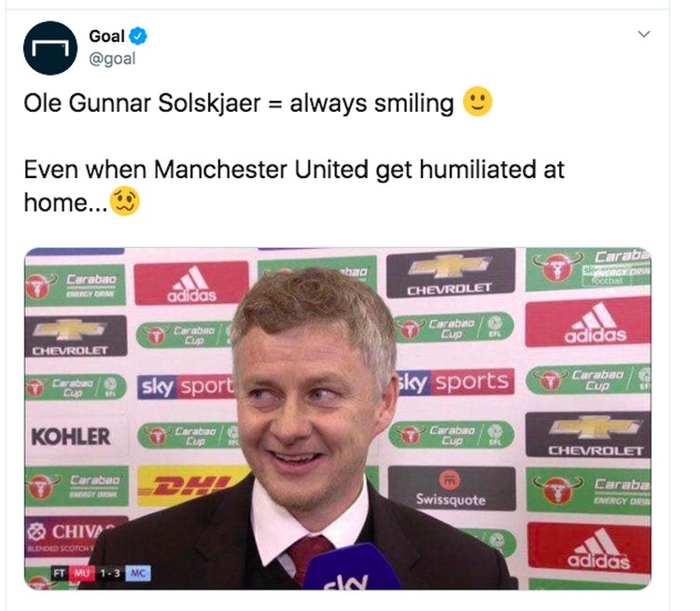
Task: Click the adidas logo in bottom right corner
Action: click(x=589, y=549)
